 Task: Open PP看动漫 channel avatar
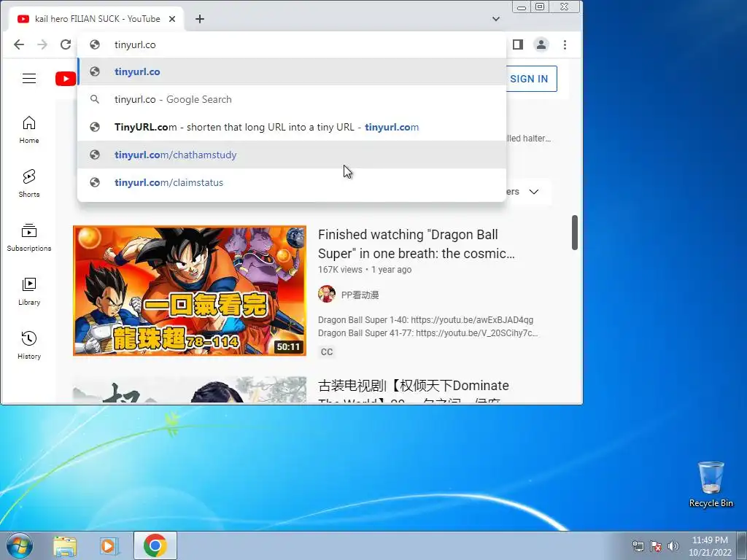(x=326, y=294)
